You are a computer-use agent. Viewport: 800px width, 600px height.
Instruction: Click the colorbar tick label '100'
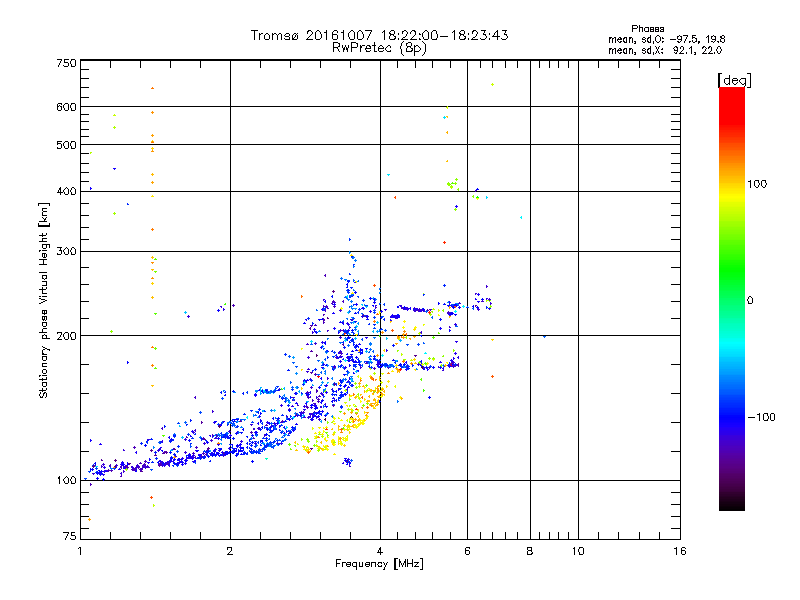[757, 184]
